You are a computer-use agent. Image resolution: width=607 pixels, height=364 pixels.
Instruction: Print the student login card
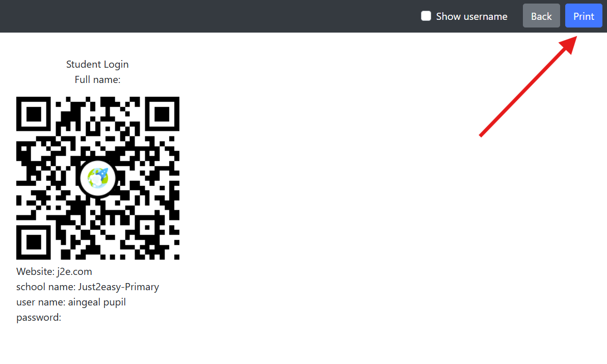tap(584, 16)
